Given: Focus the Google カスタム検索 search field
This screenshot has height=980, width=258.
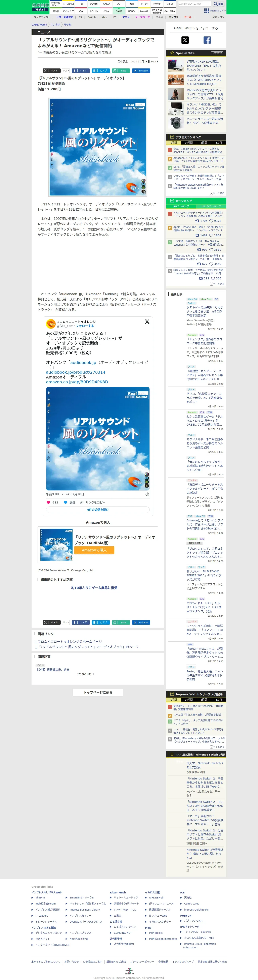Looking at the screenshot, I should [x=195, y=4].
